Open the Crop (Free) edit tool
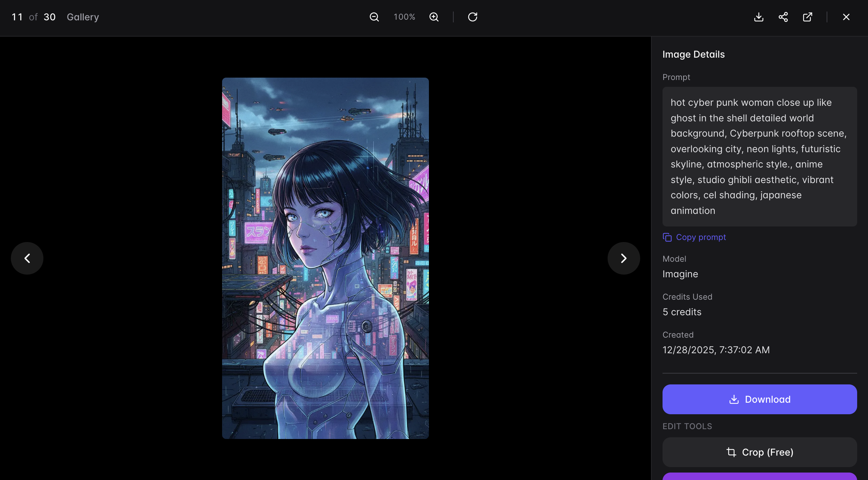 pyautogui.click(x=759, y=452)
